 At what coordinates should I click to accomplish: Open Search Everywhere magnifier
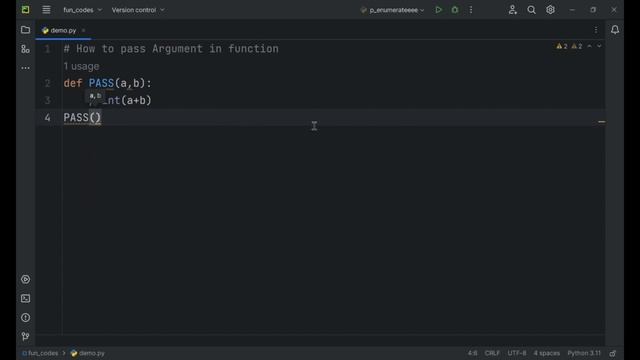(531, 10)
